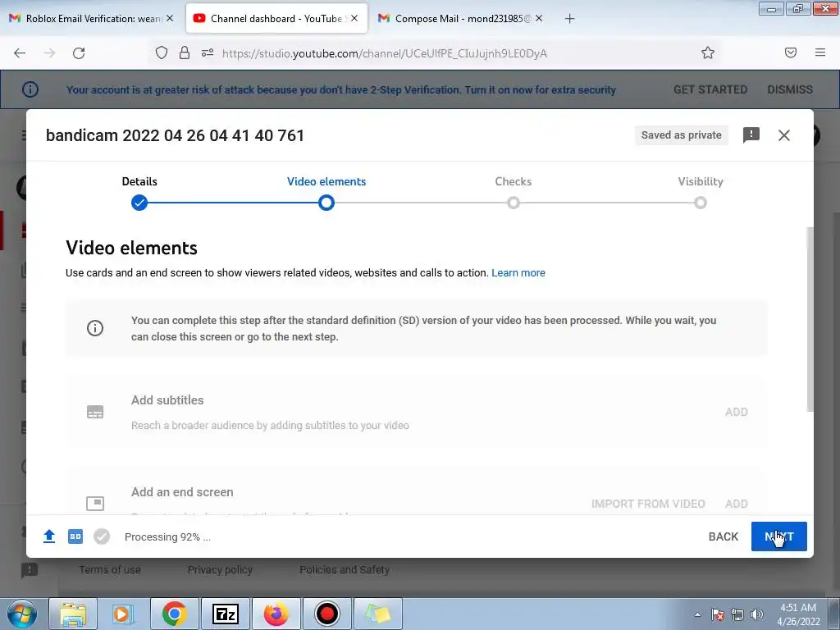Select the Video elements step

(326, 193)
